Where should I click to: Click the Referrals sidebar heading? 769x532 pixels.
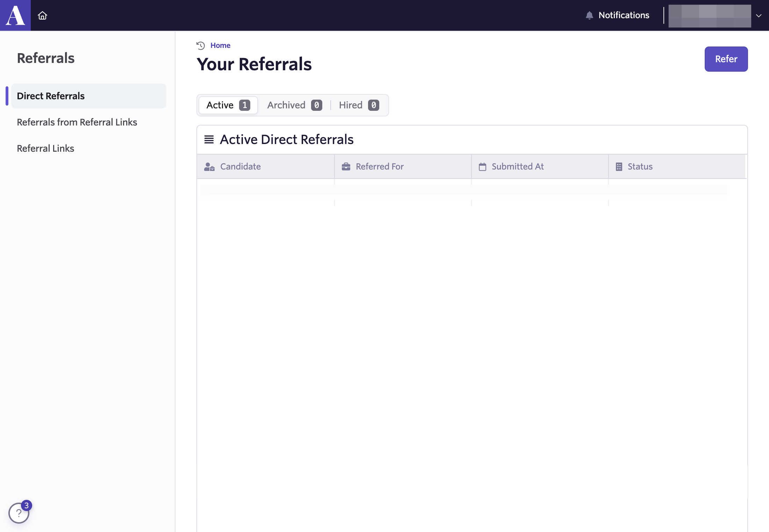pyautogui.click(x=46, y=58)
